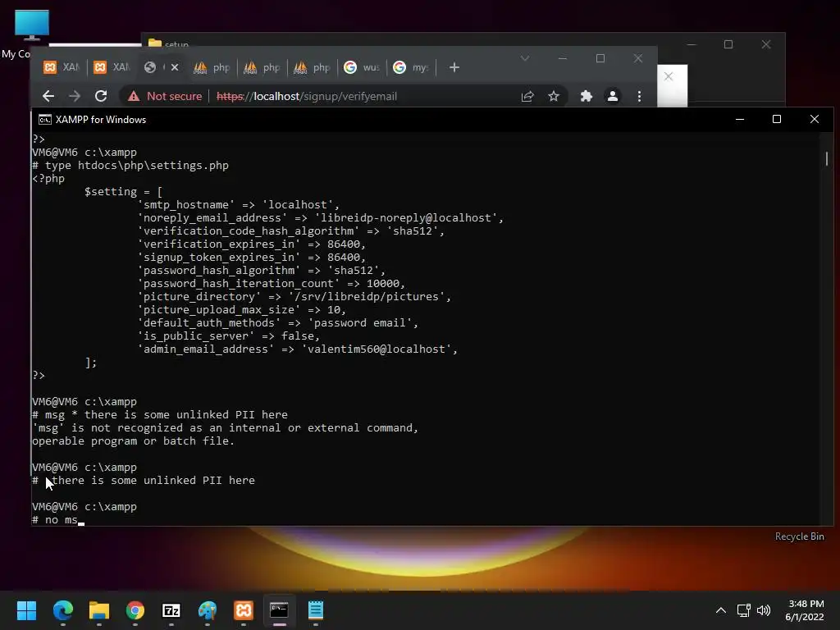Open the clock and date flyout
Viewport: 840px width, 630px height.
click(x=805, y=610)
